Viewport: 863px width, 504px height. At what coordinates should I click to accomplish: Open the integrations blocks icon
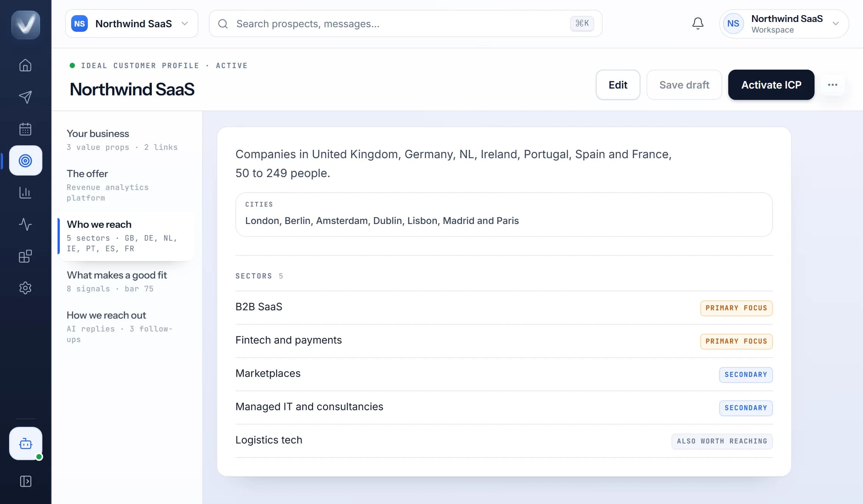(x=25, y=256)
